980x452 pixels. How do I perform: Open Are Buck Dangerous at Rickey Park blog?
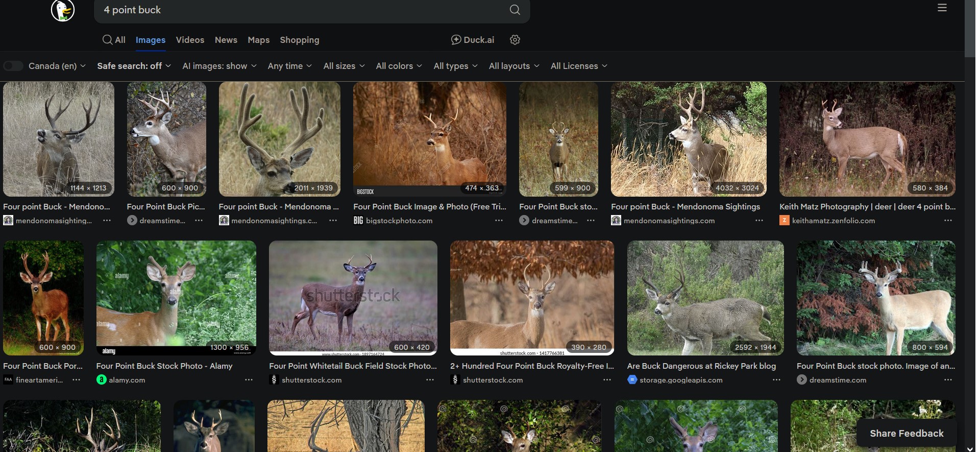[x=701, y=366]
